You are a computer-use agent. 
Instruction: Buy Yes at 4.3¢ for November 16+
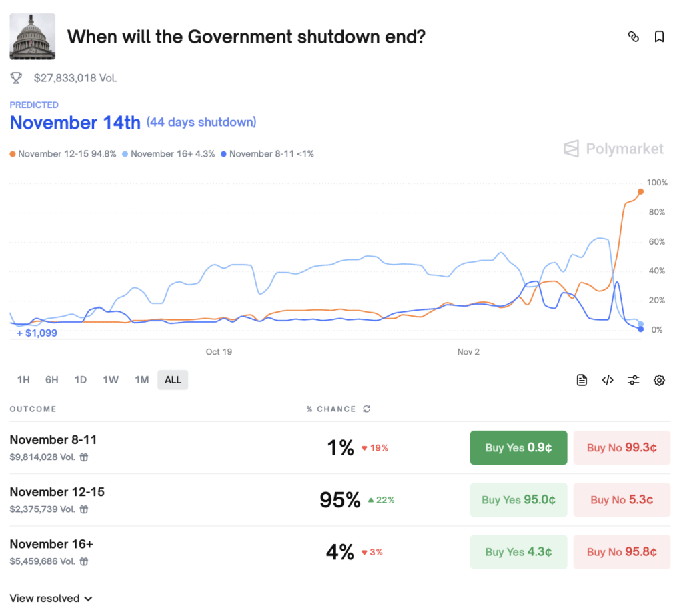point(518,552)
